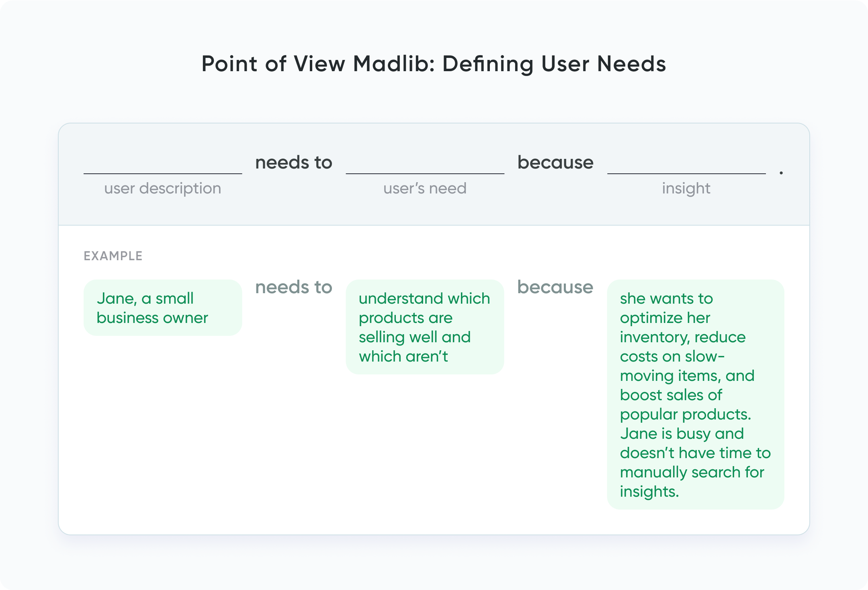Screen dimensions: 868x590
Task: Click the template 'because' text
Action: coord(555,162)
